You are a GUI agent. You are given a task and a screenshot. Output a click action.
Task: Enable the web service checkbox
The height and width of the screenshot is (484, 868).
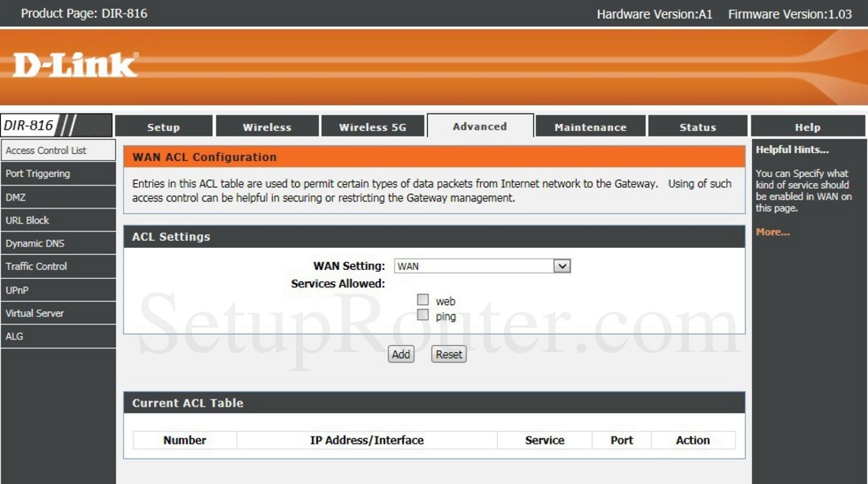[x=423, y=300]
